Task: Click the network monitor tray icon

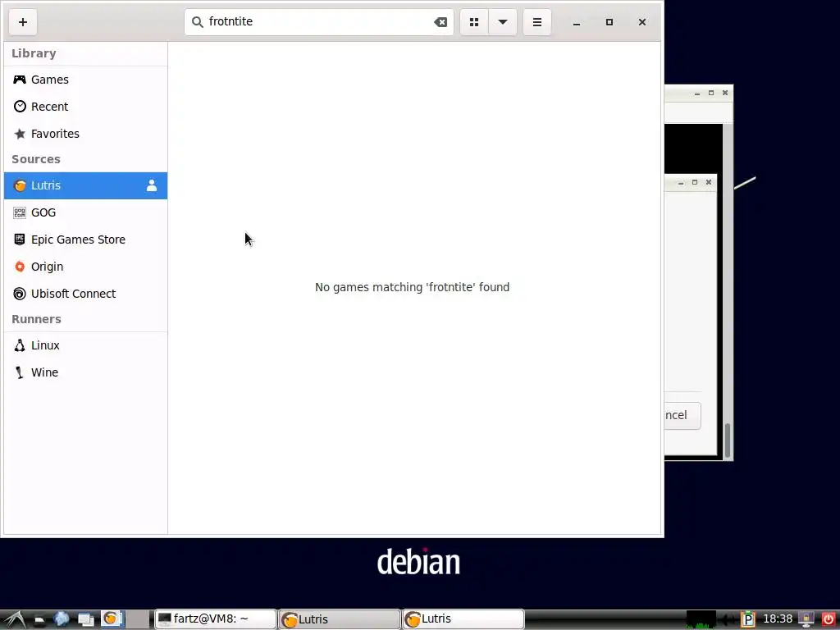Action: click(x=806, y=620)
